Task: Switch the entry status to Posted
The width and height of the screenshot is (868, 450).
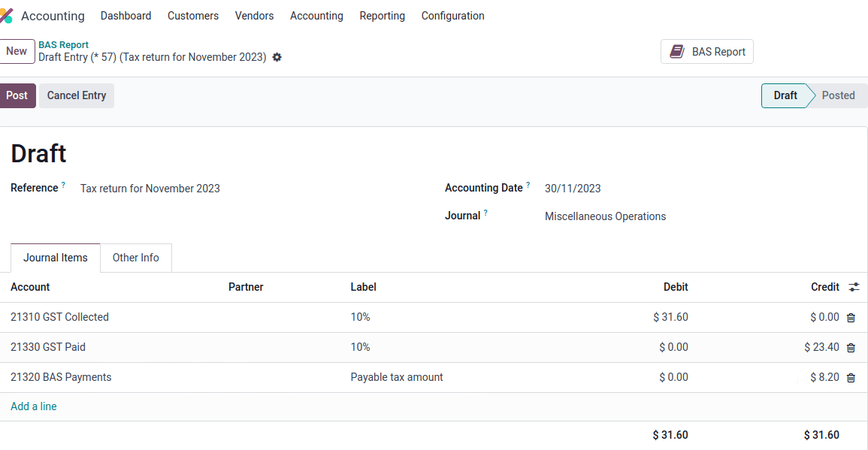Action: [837, 95]
